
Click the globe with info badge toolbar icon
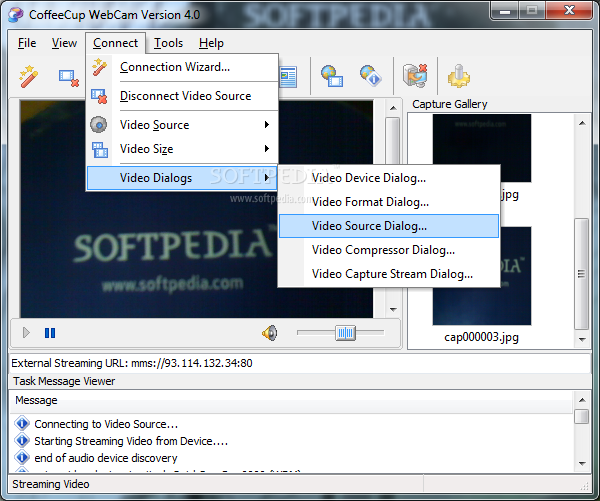click(x=370, y=75)
